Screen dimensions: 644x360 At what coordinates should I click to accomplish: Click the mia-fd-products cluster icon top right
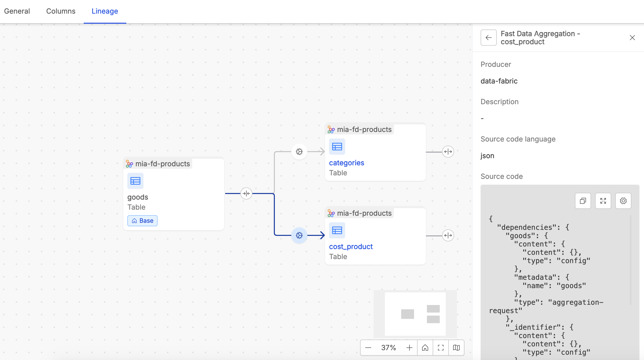tap(331, 129)
